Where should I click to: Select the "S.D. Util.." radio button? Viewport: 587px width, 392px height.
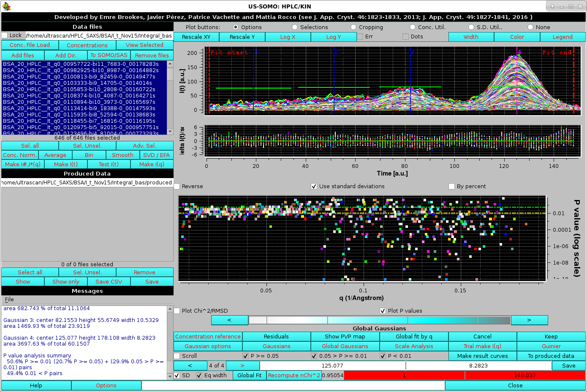(471, 27)
